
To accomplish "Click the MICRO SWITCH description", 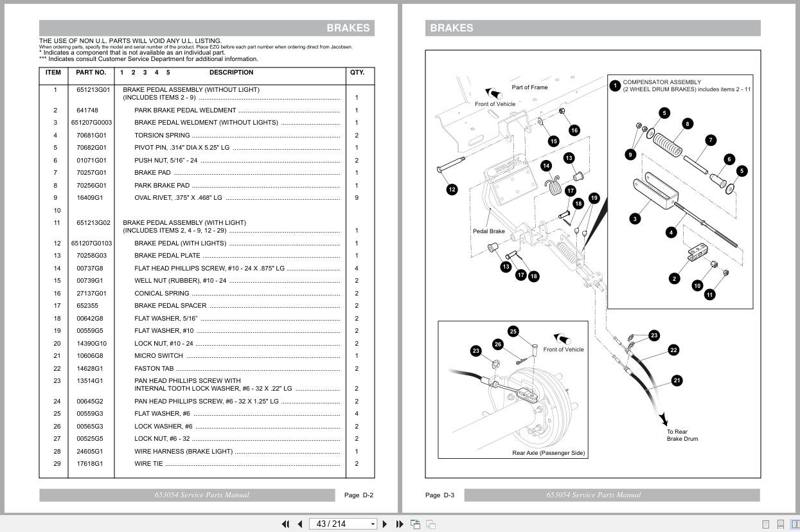I will 159,356.
